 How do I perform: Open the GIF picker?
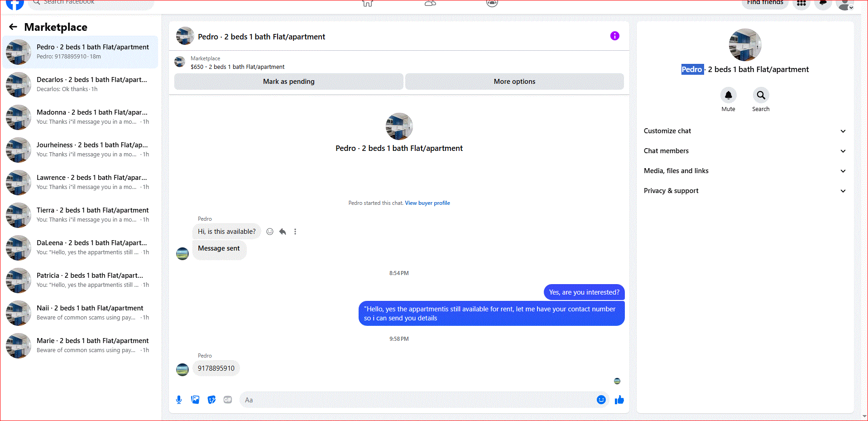(228, 400)
